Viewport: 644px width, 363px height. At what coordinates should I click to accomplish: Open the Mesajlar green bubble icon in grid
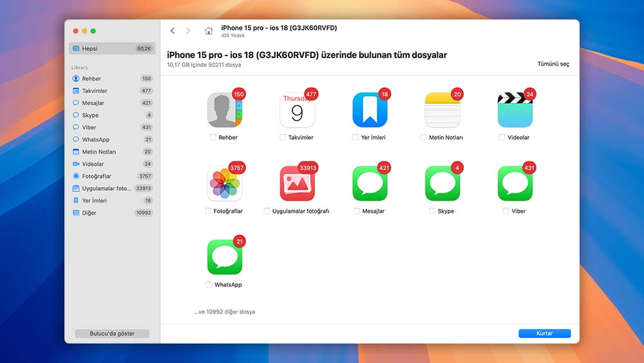pos(370,183)
